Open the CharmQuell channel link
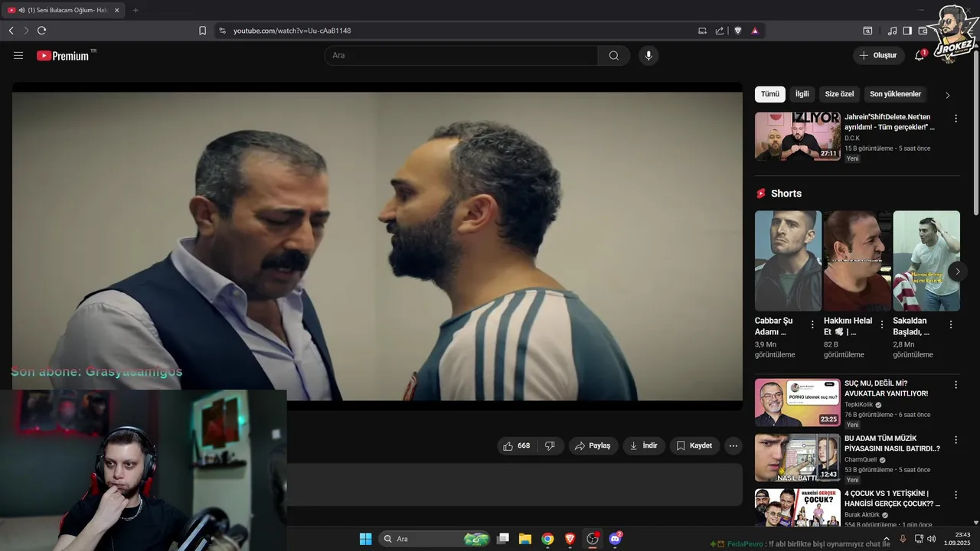980x551 pixels. pyautogui.click(x=861, y=460)
